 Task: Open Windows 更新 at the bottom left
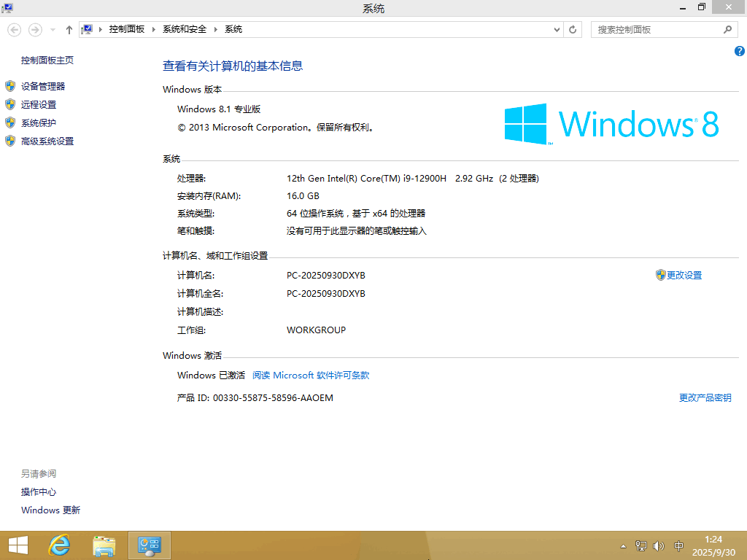click(50, 510)
